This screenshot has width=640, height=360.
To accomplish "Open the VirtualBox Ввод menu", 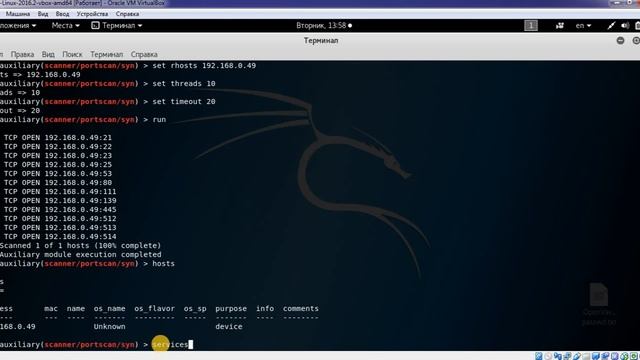I will [62, 14].
